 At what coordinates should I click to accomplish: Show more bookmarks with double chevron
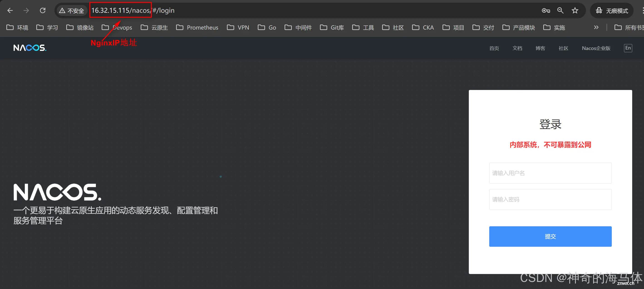(x=596, y=27)
